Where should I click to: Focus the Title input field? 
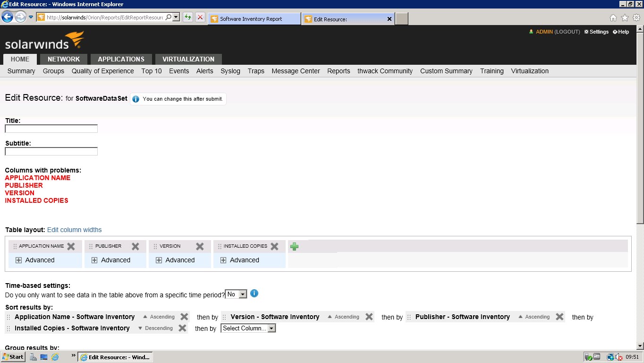51,129
